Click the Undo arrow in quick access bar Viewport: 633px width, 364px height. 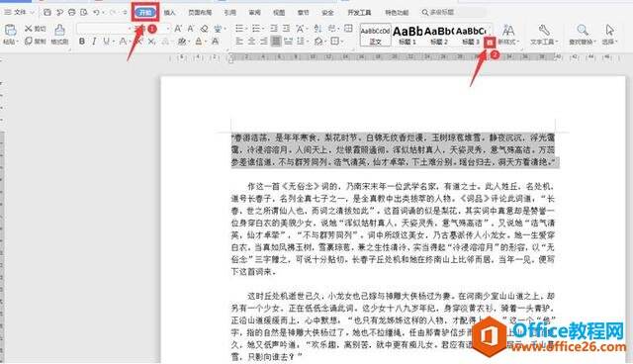coord(96,13)
